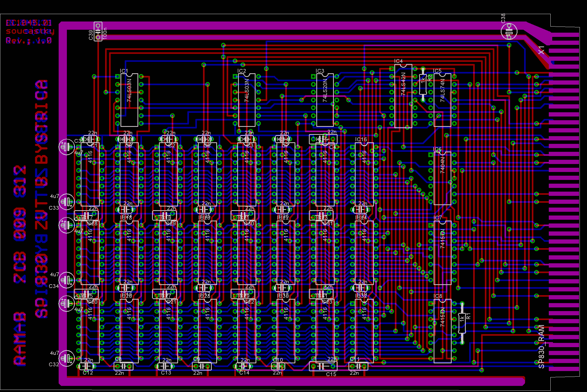Select the Rev. 1.0 revision text

[x=29, y=41]
